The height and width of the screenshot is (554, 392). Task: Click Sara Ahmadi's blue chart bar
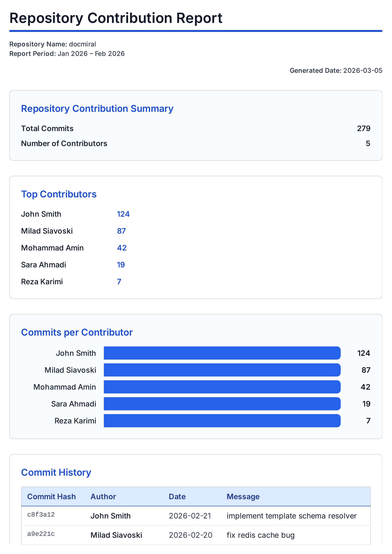(222, 404)
